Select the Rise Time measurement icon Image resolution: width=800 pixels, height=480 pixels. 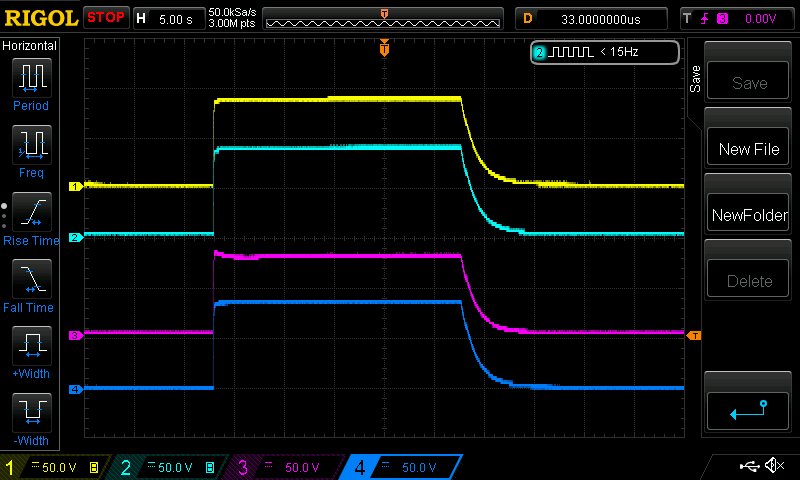click(32, 212)
